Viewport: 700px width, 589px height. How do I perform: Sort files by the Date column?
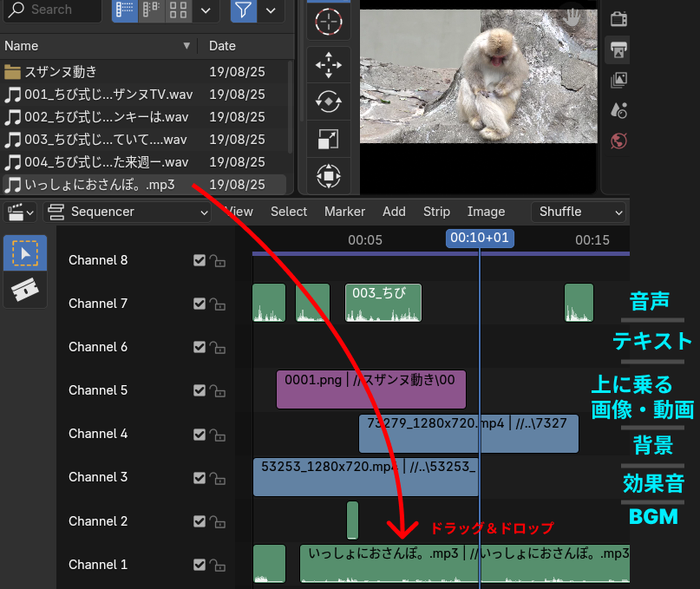223,46
